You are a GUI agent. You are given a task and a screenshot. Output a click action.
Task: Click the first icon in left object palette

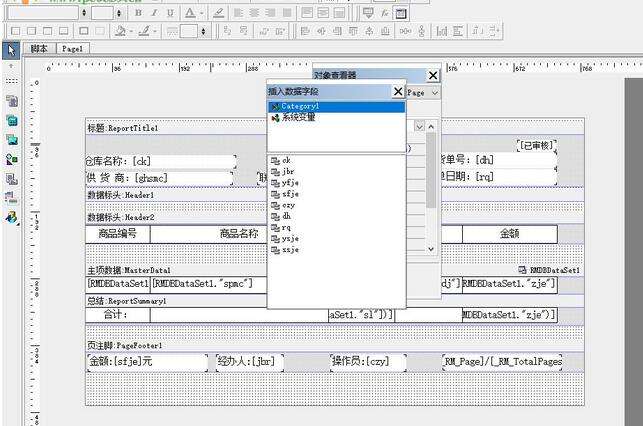[12, 102]
